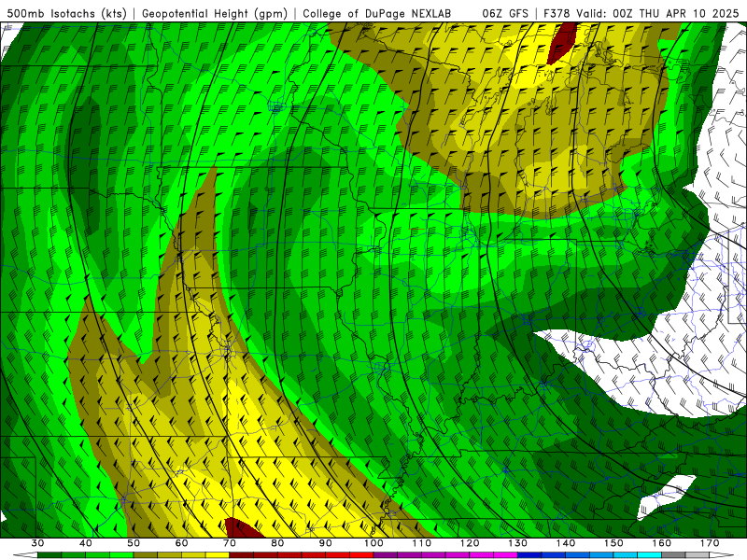Click the '170' label on the color scale
747x560 pixels.
(x=710, y=543)
